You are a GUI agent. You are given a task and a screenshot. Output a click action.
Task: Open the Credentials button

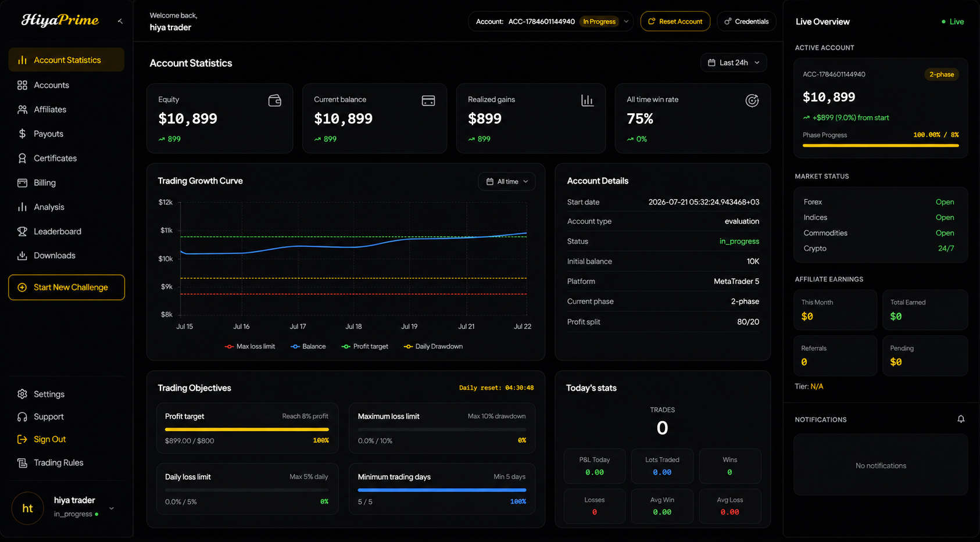746,21
